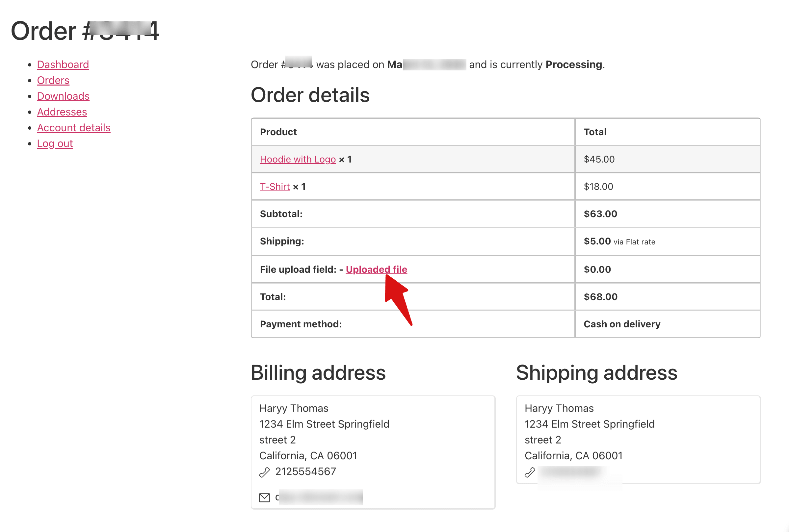Click the $68.00 order total amount
The height and width of the screenshot is (532, 789).
point(600,296)
